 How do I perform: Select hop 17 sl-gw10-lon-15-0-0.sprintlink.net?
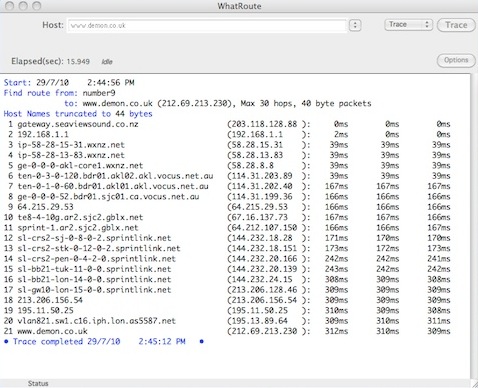point(94,289)
